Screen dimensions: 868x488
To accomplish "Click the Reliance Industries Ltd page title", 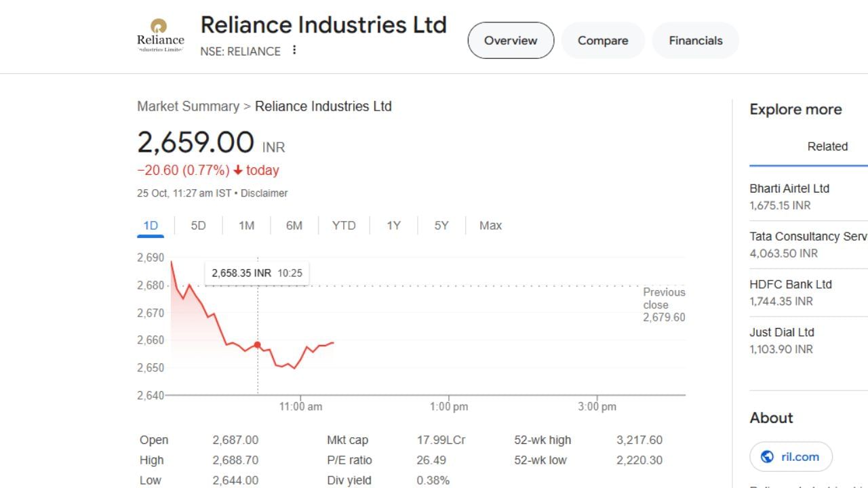I will pyautogui.click(x=323, y=25).
